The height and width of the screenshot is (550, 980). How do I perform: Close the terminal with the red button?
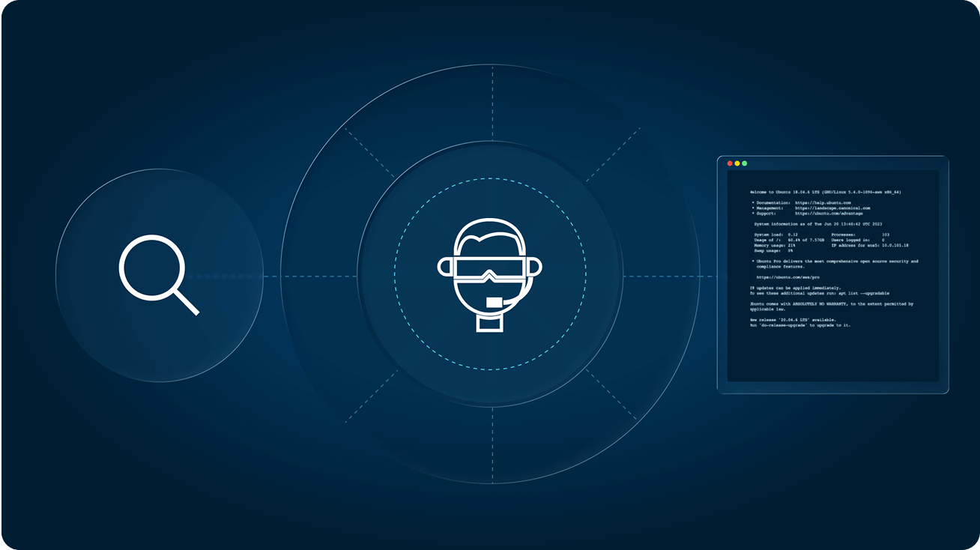(x=730, y=163)
